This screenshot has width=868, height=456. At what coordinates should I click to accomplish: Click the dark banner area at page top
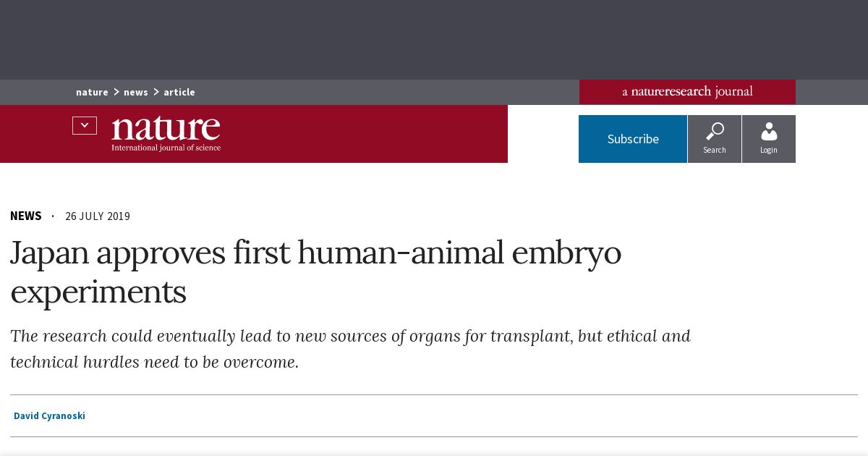(434, 40)
